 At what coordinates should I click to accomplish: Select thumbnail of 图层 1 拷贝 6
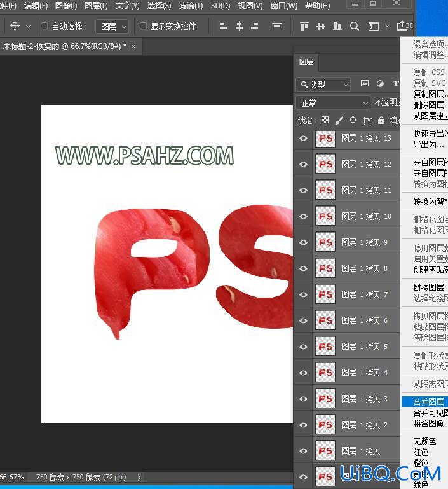pyautogui.click(x=325, y=320)
